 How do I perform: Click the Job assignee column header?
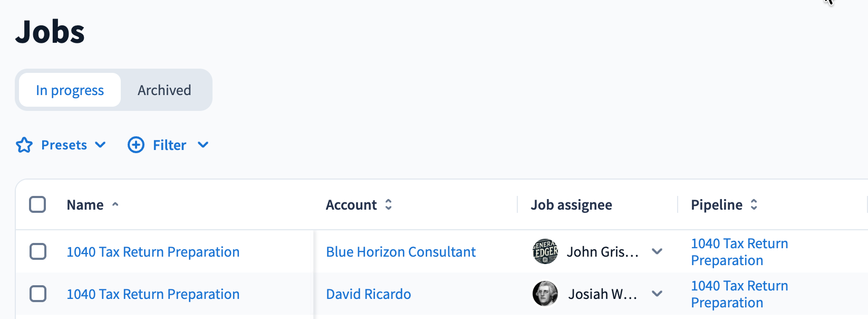[x=571, y=205]
